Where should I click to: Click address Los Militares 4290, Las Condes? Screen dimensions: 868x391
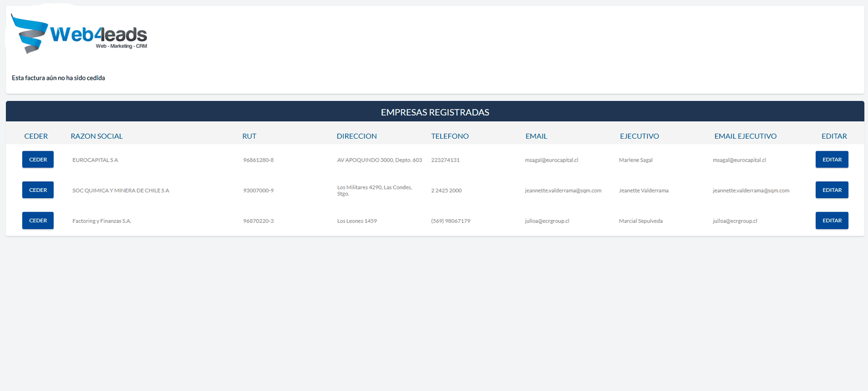374,190
